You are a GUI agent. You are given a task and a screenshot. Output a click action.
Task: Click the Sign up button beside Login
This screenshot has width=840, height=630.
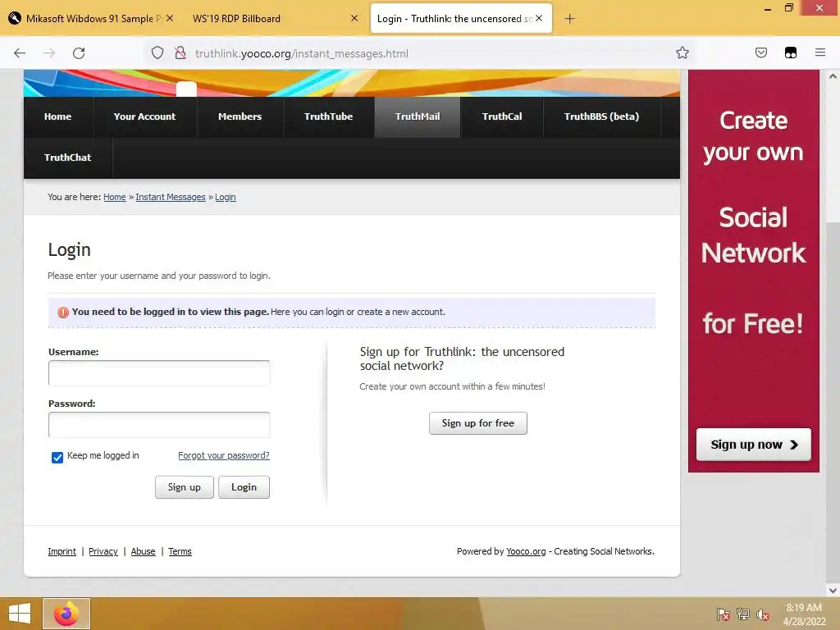185,487
